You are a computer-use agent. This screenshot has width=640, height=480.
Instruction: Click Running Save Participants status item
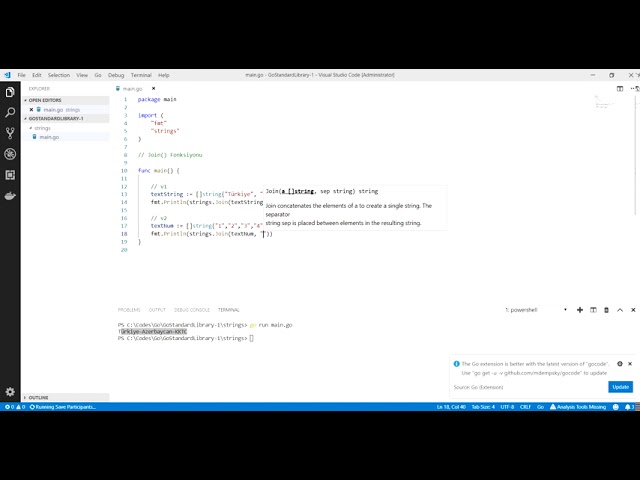pos(63,407)
